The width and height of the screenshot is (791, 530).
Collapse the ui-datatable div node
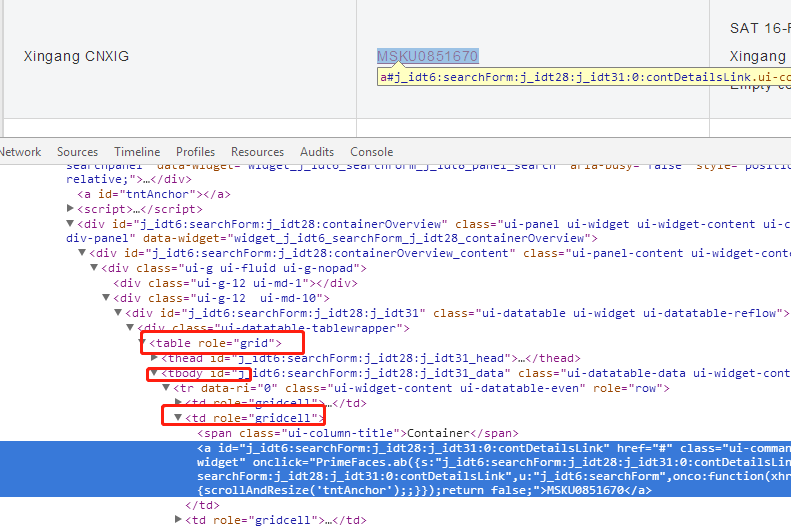[119, 312]
